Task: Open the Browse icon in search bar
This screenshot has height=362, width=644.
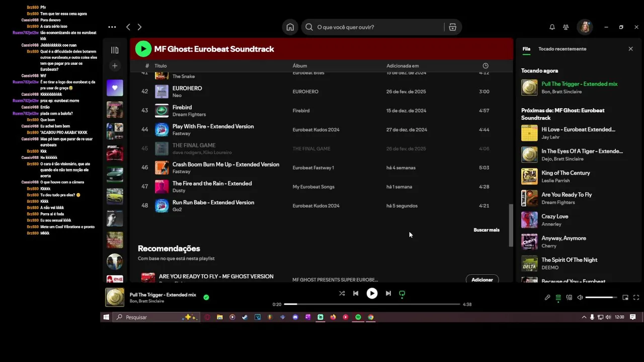Action: click(452, 27)
